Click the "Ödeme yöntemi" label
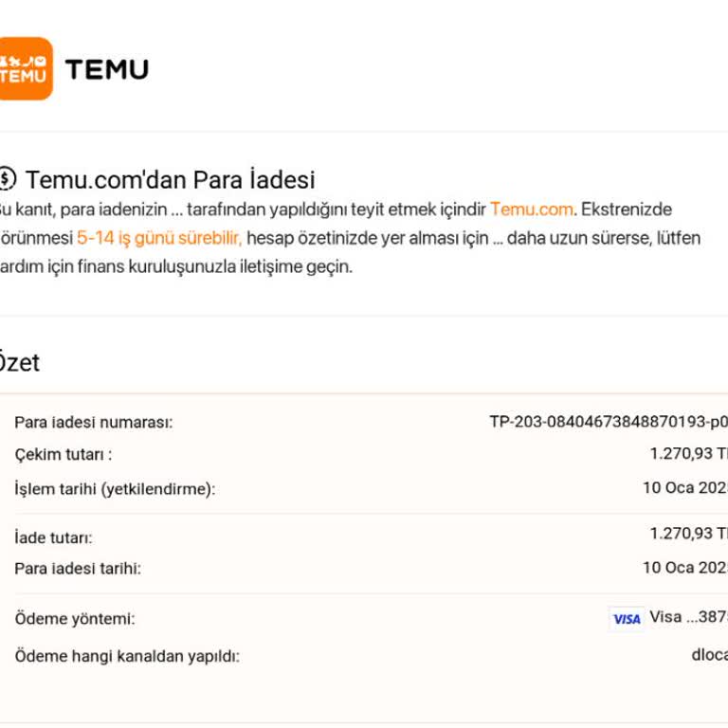 point(74,619)
